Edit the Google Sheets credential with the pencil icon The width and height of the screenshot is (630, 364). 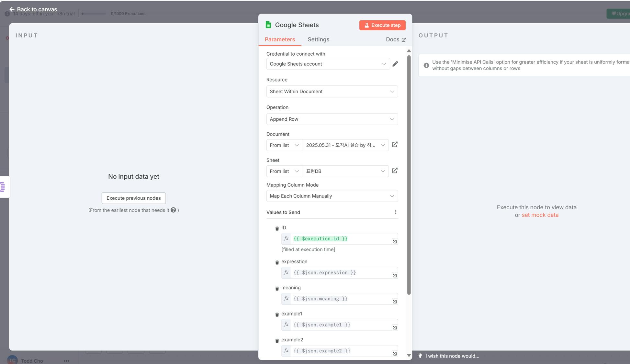[x=395, y=64]
